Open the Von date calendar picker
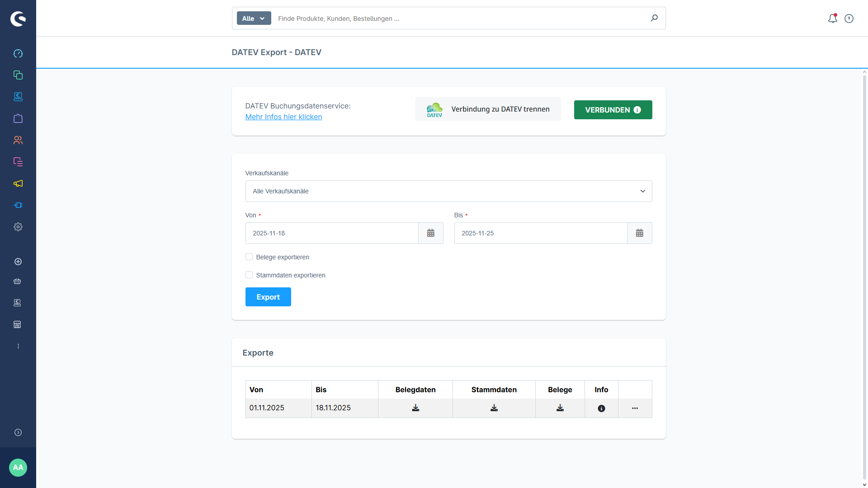The image size is (868, 488). (430, 233)
